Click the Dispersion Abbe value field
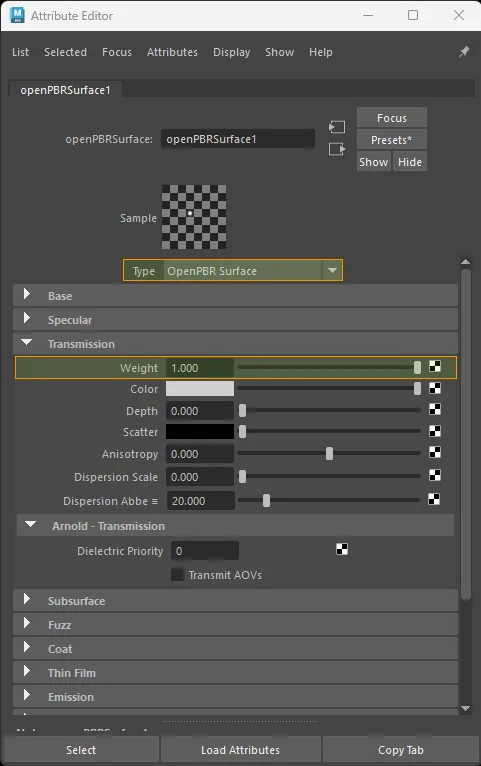This screenshot has height=766, width=481. 201,501
